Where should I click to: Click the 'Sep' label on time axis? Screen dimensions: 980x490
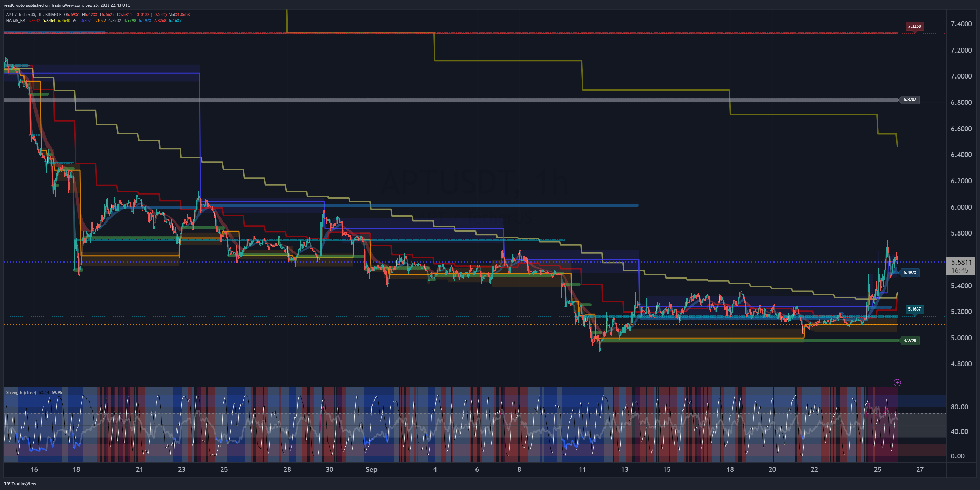coord(371,469)
